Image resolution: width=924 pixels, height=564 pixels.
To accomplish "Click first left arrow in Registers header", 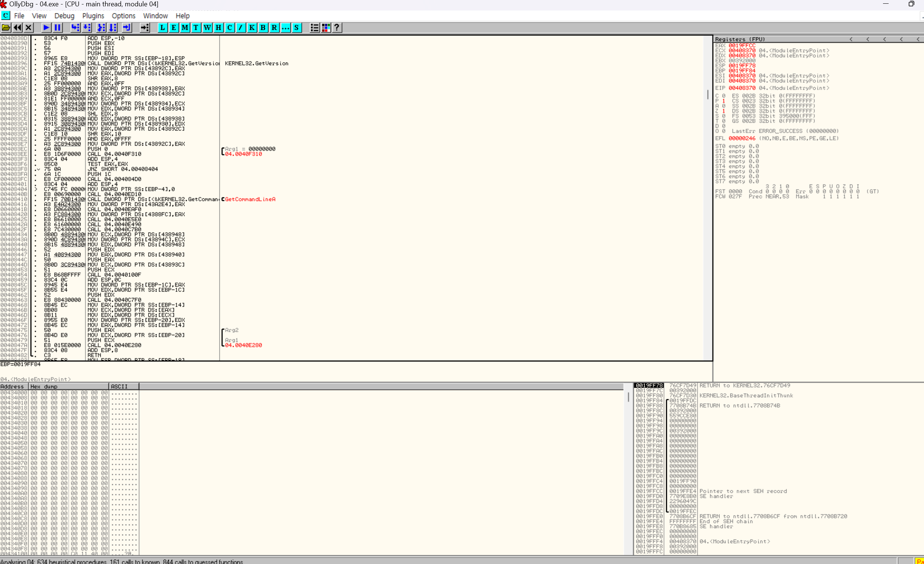I will 851,39.
